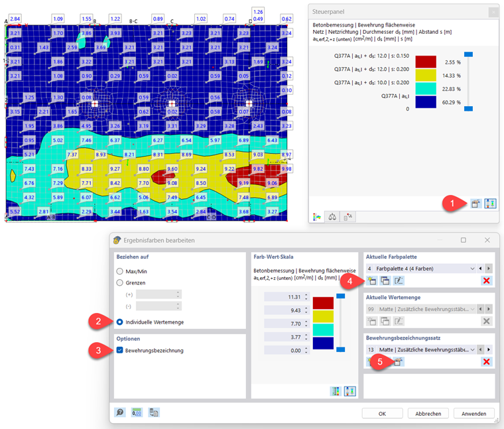
Task: Open Aktuelle Wertemenge 99 Matte dropdown
Action: tap(421, 309)
